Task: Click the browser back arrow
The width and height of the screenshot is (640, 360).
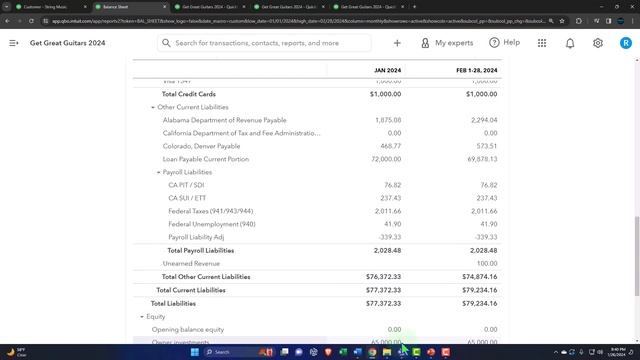Action: [7, 21]
